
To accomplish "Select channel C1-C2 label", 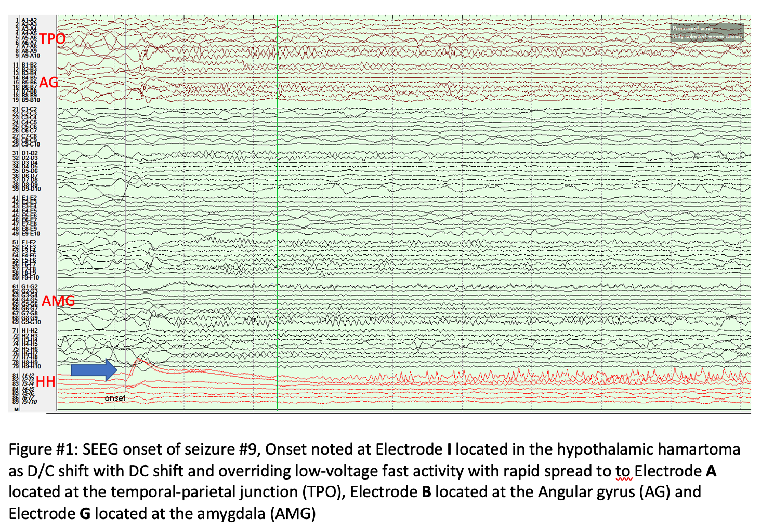I will point(29,109).
